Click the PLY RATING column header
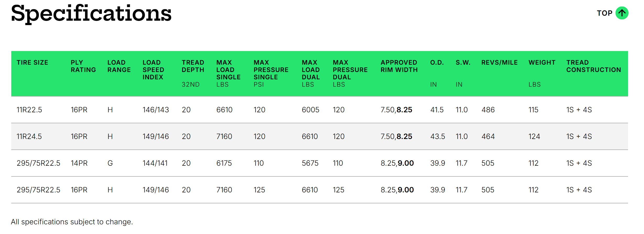This screenshot has height=234, width=644. (83, 66)
